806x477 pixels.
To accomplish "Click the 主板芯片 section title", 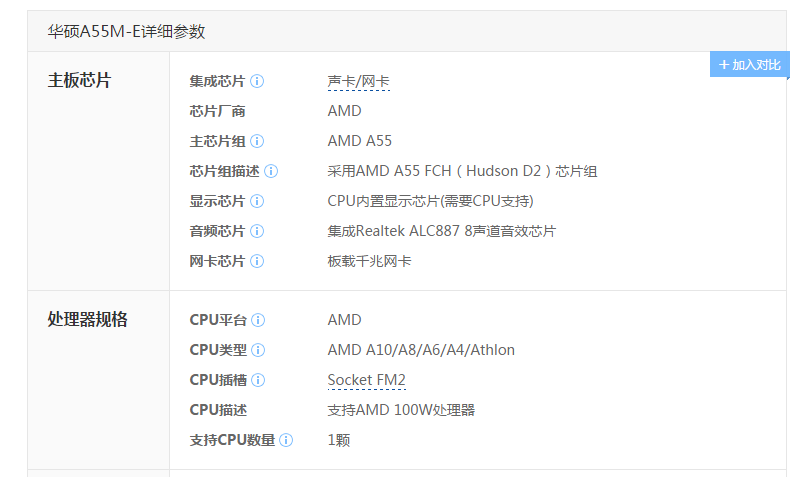I will (79, 80).
